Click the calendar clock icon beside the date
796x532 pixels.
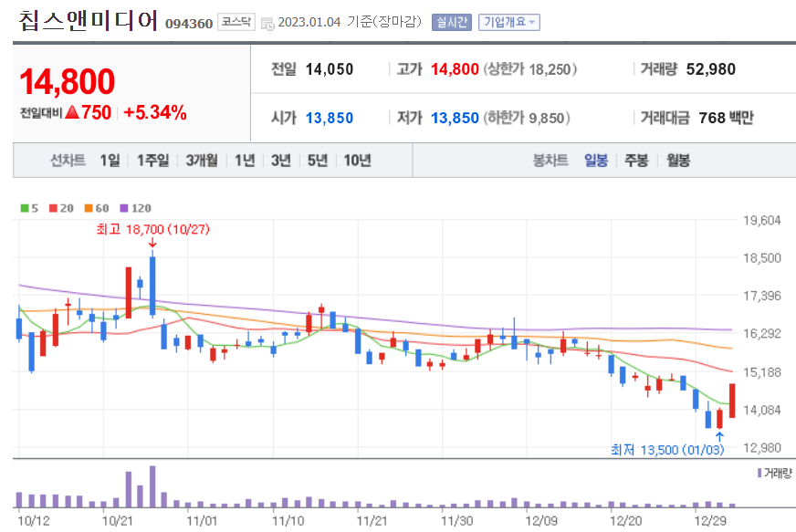pyautogui.click(x=267, y=24)
